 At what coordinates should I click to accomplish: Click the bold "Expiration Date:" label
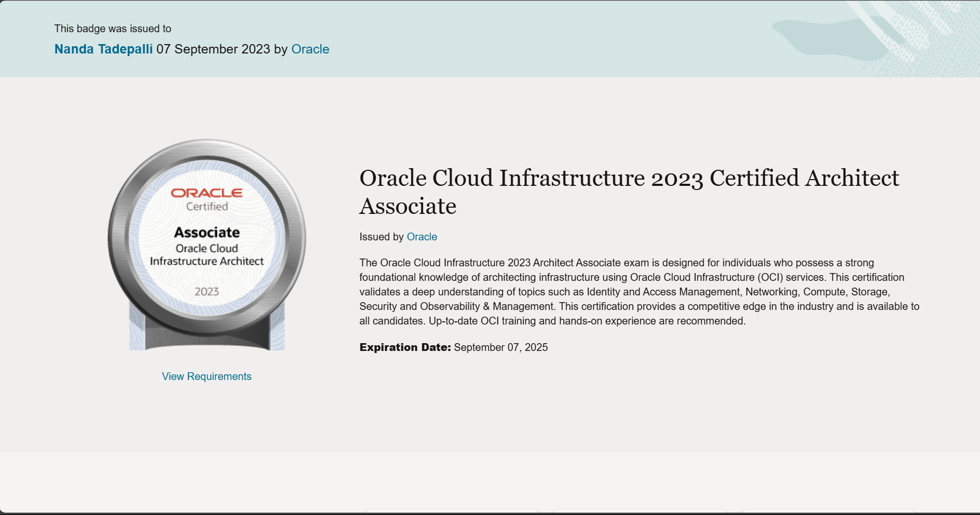click(x=405, y=347)
